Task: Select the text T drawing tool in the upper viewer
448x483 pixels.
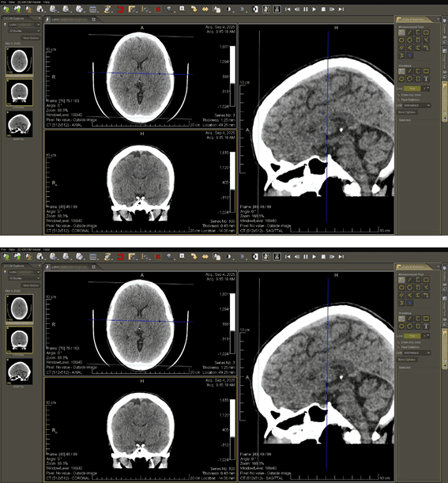Action: (426, 79)
